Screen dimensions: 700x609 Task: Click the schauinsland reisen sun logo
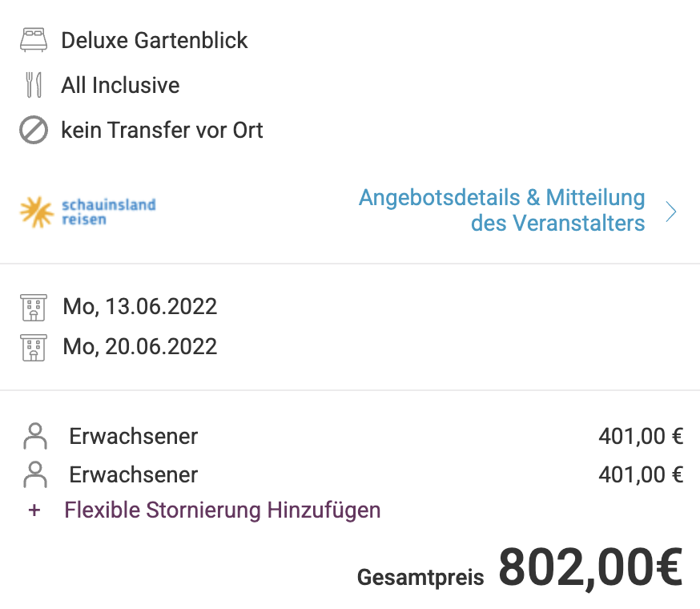point(37,212)
